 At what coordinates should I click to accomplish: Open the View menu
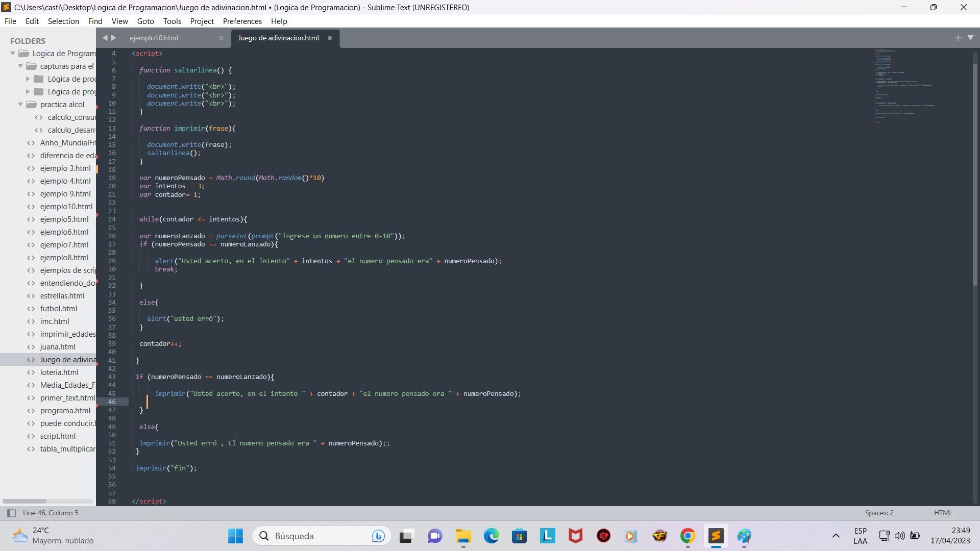(119, 21)
